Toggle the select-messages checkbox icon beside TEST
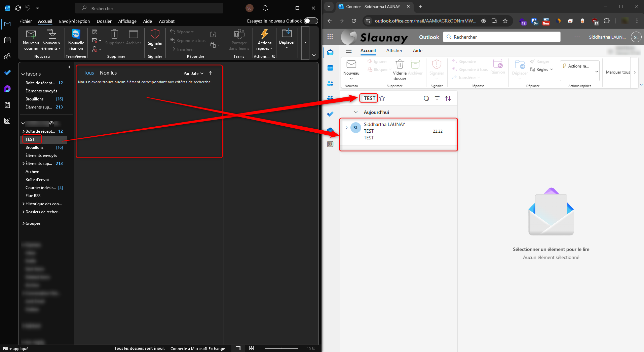 tap(426, 98)
